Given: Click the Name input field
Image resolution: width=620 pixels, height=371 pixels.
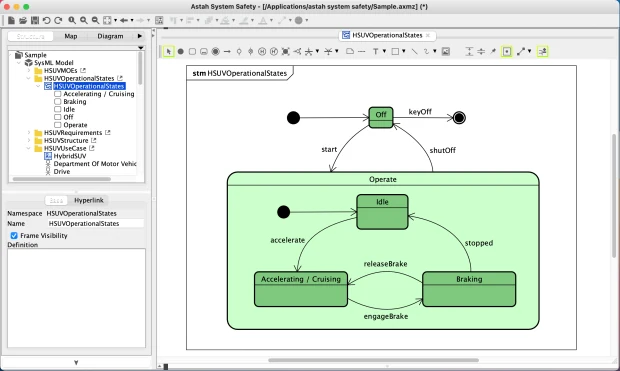Looking at the screenshot, I should pyautogui.click(x=95, y=224).
